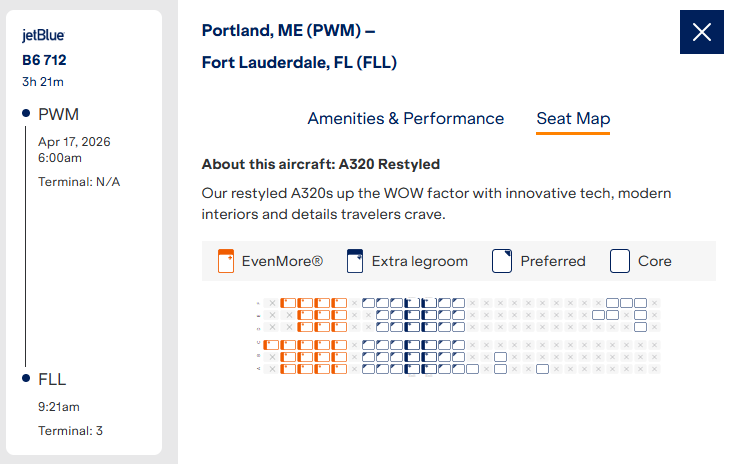Click the 6:00am departure time

pyautogui.click(x=60, y=157)
